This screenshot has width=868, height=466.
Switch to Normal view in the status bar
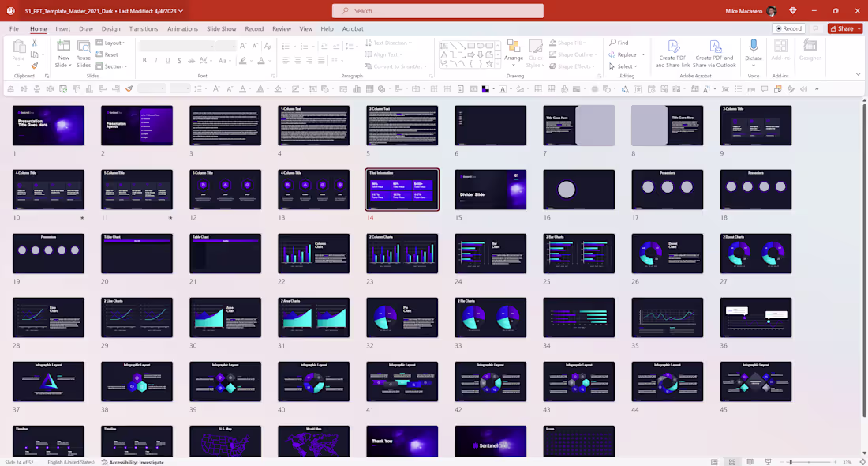point(713,461)
